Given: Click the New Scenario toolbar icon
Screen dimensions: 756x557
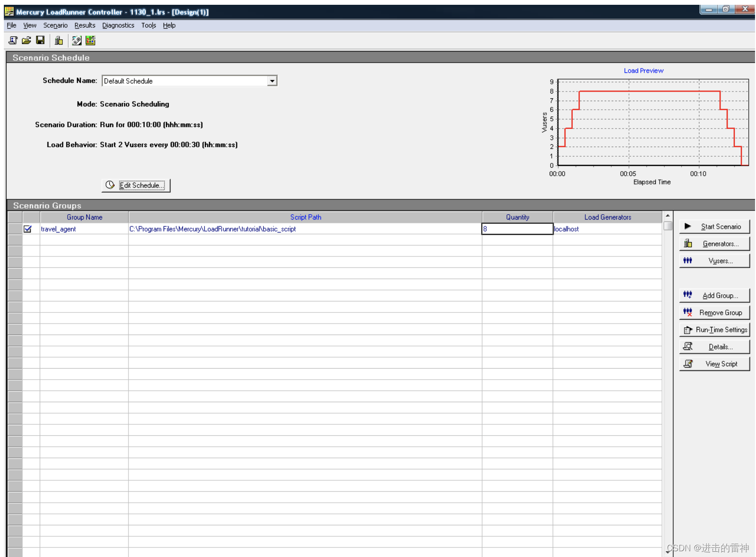Looking at the screenshot, I should click(x=13, y=41).
